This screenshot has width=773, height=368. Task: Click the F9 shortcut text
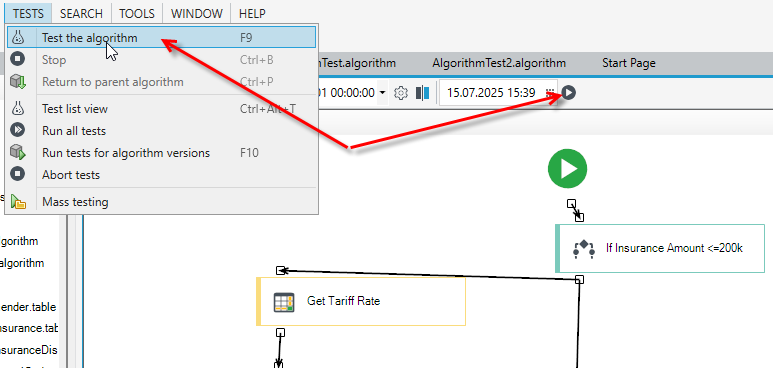[246, 37]
